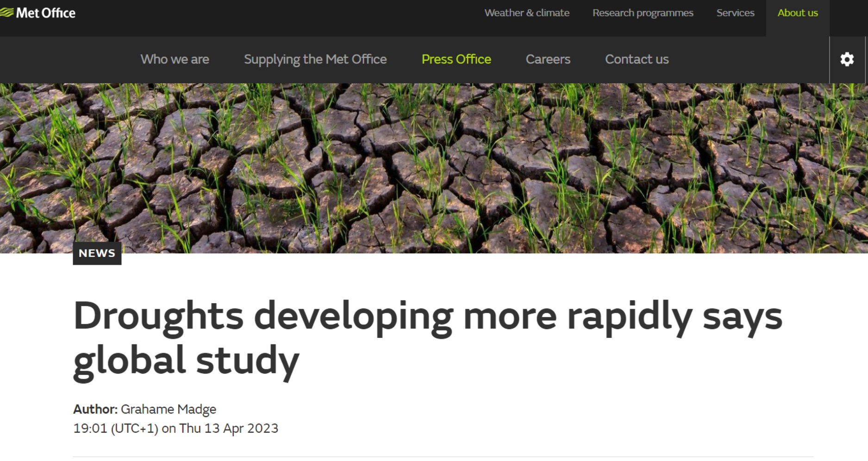Image resolution: width=868 pixels, height=461 pixels.
Task: Navigate to Services
Action: [735, 12]
